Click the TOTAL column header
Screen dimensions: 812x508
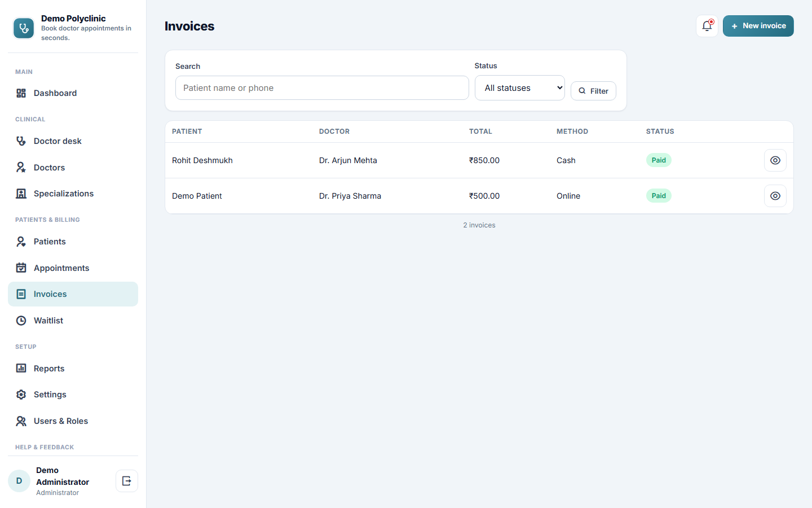(480, 132)
